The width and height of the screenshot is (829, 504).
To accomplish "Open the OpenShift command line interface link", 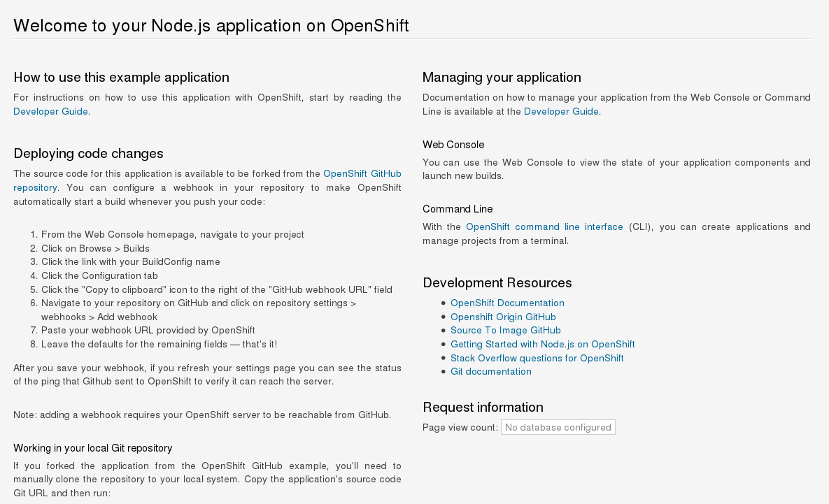I will [544, 226].
